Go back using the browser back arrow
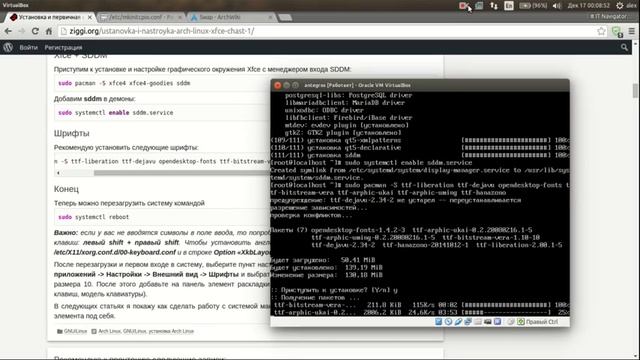 click(8, 31)
